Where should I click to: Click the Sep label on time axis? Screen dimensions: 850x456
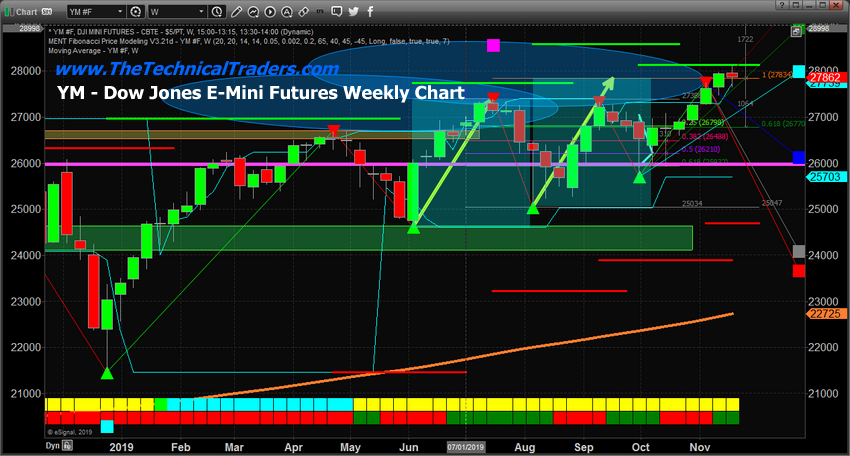point(584,447)
